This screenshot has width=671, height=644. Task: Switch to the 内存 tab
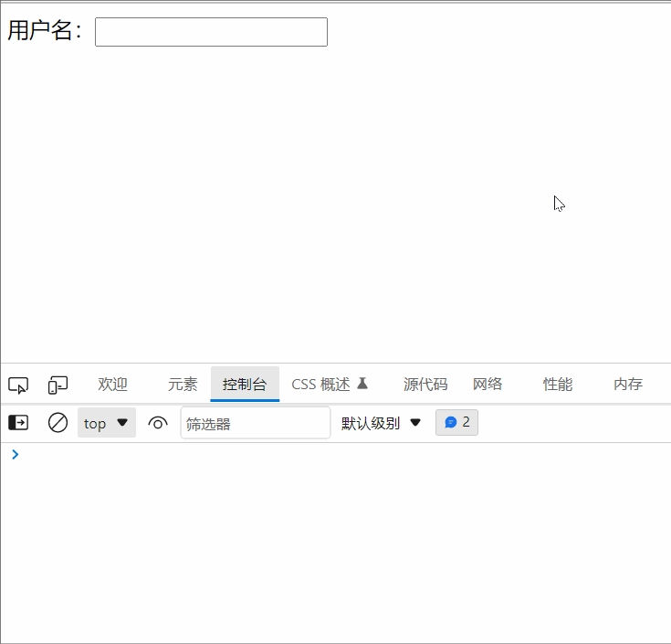tap(628, 384)
